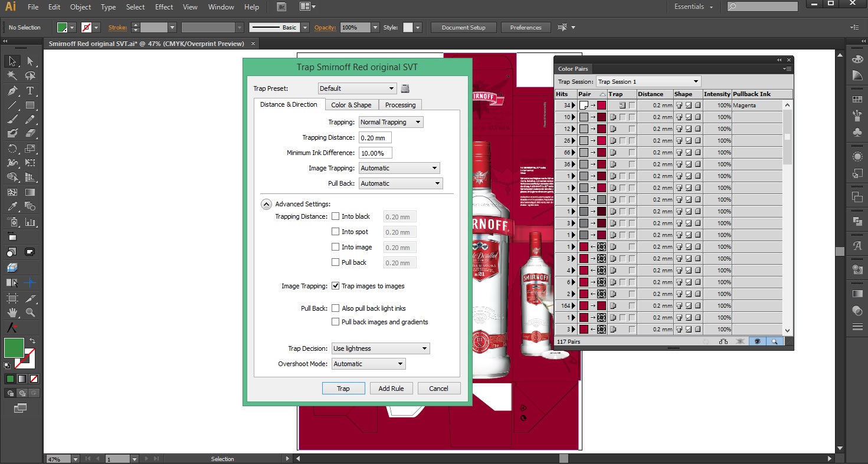
Task: Switch to the Color & Shape tab
Action: (x=351, y=105)
